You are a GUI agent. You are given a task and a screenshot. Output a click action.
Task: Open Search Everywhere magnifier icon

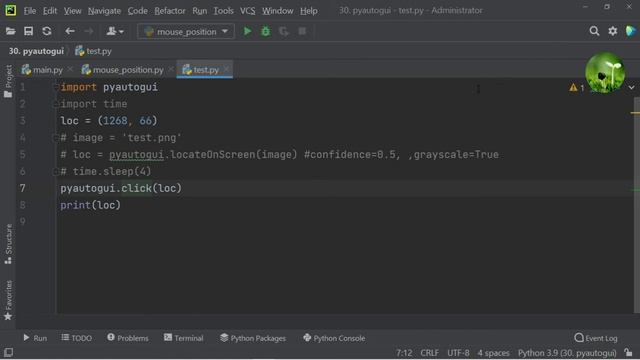tap(594, 31)
